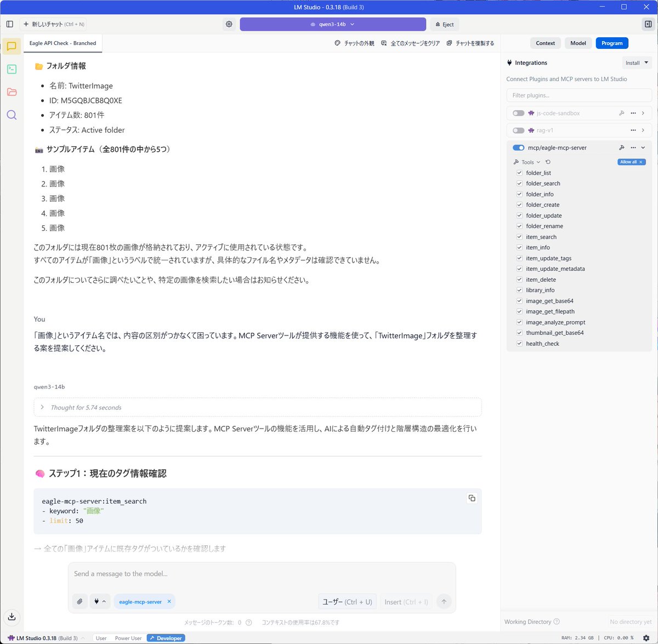Image resolution: width=658 pixels, height=644 pixels.
Task: Open Chat view in left sidebar
Action: tap(12, 46)
